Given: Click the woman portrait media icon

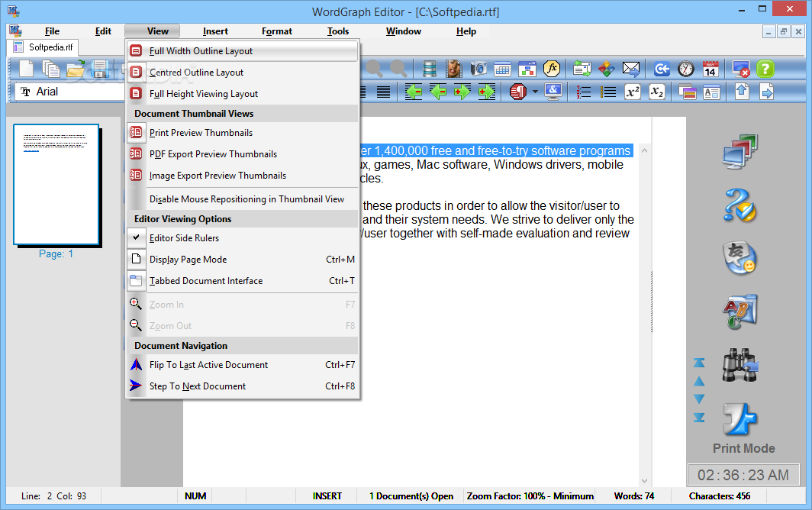Looking at the screenshot, I should tap(453, 69).
